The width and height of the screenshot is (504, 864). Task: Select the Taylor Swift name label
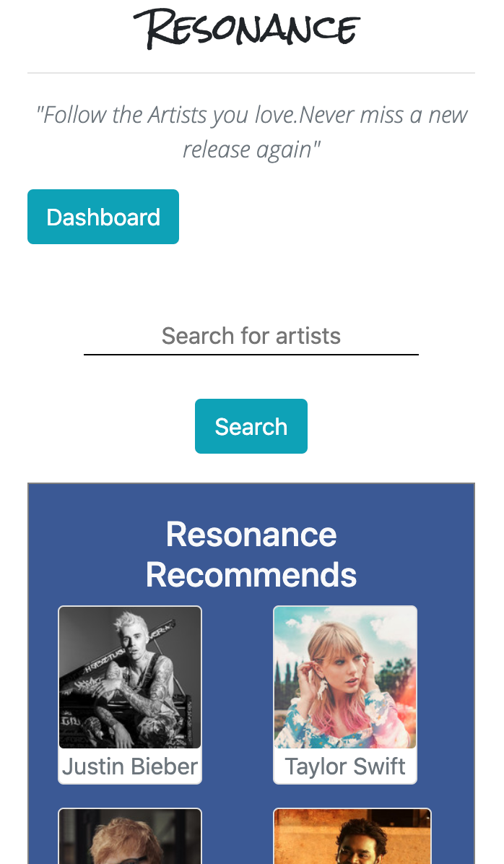tap(345, 766)
